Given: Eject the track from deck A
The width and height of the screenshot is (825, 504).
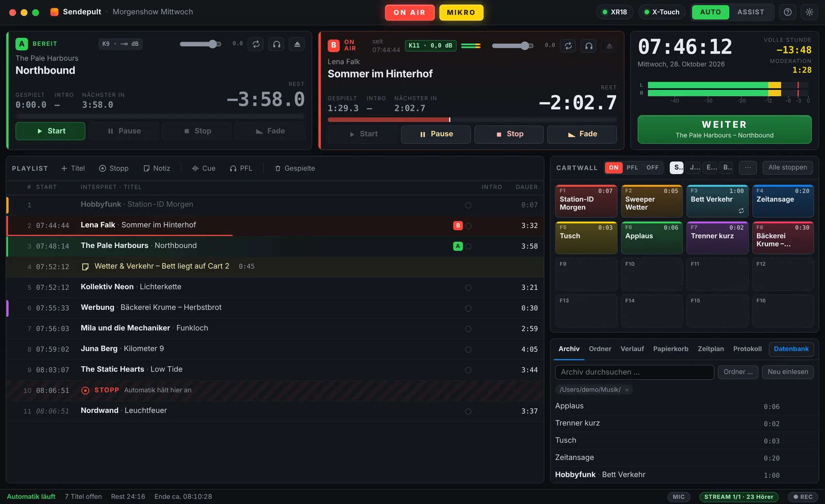Looking at the screenshot, I should tap(297, 44).
